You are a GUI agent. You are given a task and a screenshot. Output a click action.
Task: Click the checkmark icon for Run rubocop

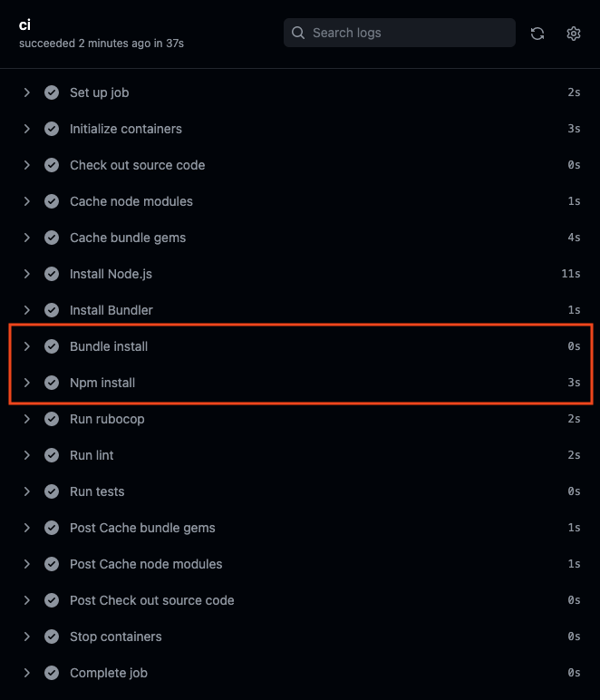click(52, 419)
